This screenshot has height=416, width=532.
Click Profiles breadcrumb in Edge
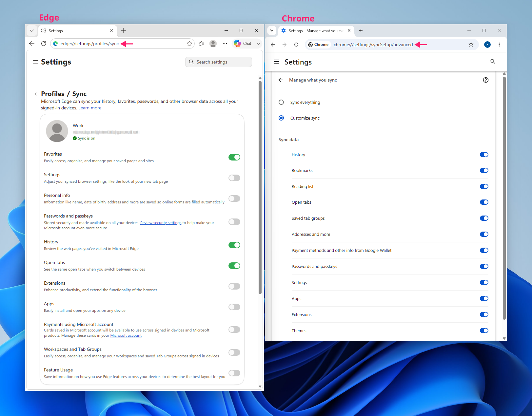tap(52, 94)
